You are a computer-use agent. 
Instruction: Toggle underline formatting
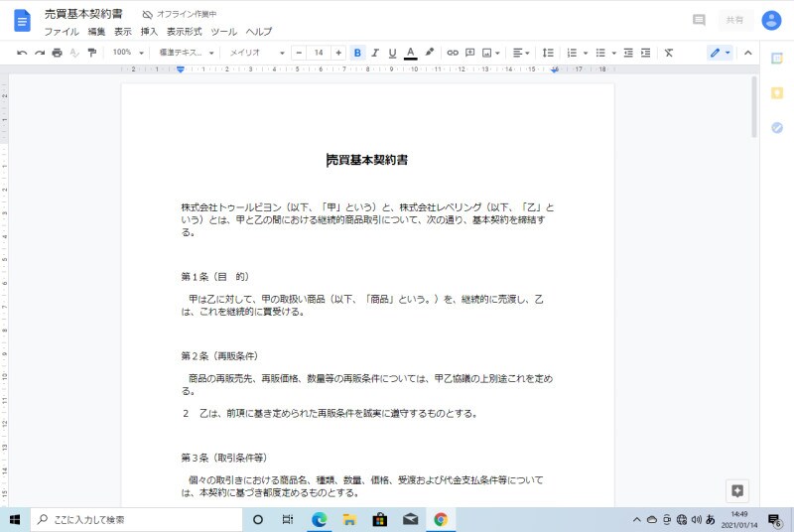coord(392,53)
